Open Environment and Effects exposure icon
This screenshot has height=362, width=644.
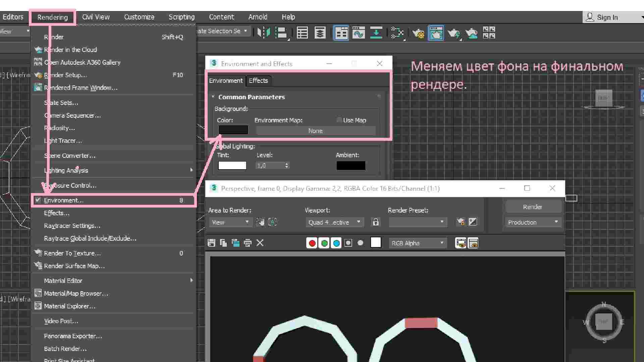(x=473, y=222)
